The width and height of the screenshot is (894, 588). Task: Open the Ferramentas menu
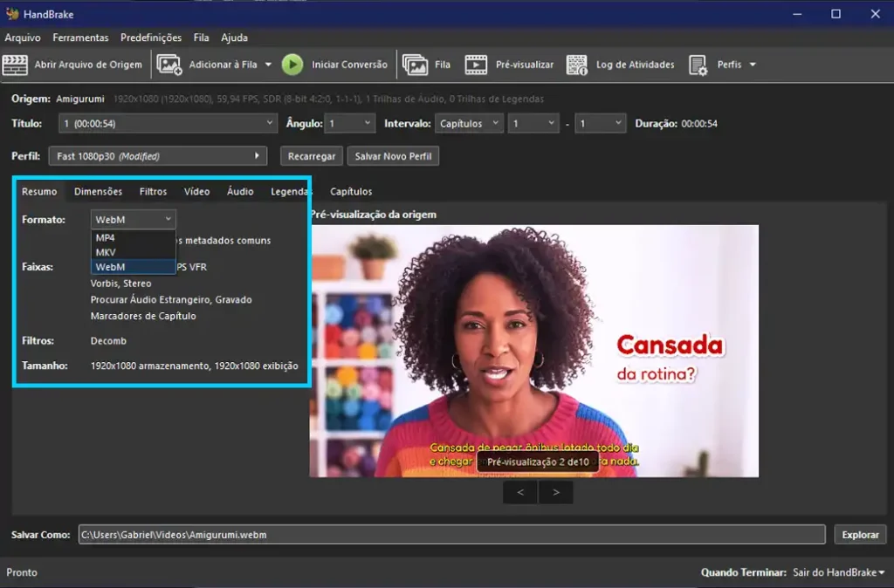click(80, 38)
